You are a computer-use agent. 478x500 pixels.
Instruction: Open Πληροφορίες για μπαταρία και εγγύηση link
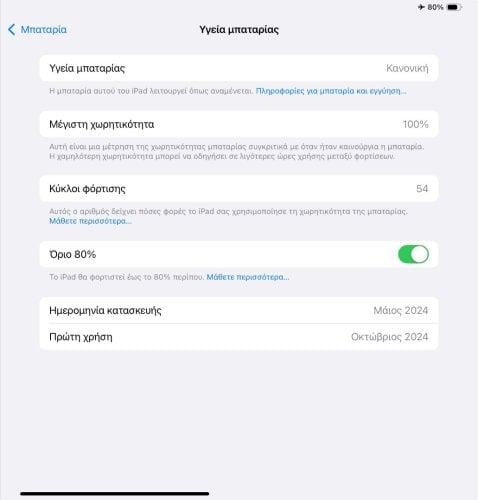tap(331, 91)
